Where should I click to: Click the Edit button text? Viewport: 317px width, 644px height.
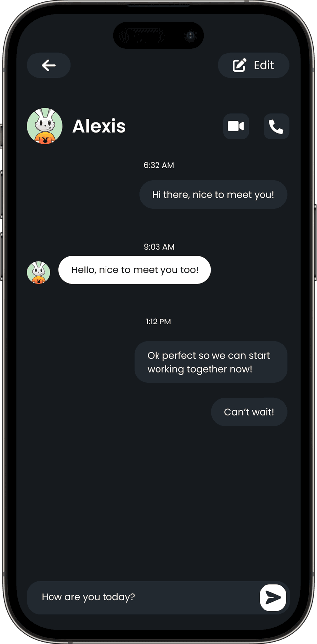click(x=264, y=65)
